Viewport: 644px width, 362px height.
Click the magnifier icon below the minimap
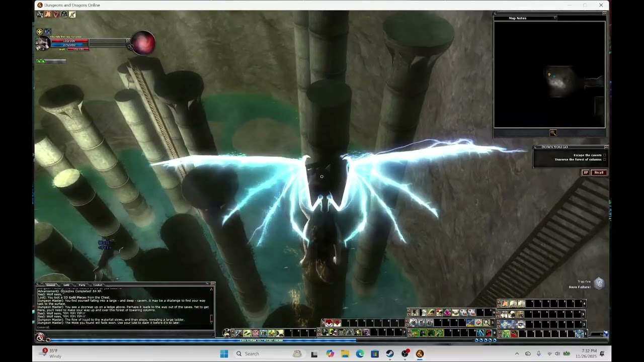pos(553,133)
